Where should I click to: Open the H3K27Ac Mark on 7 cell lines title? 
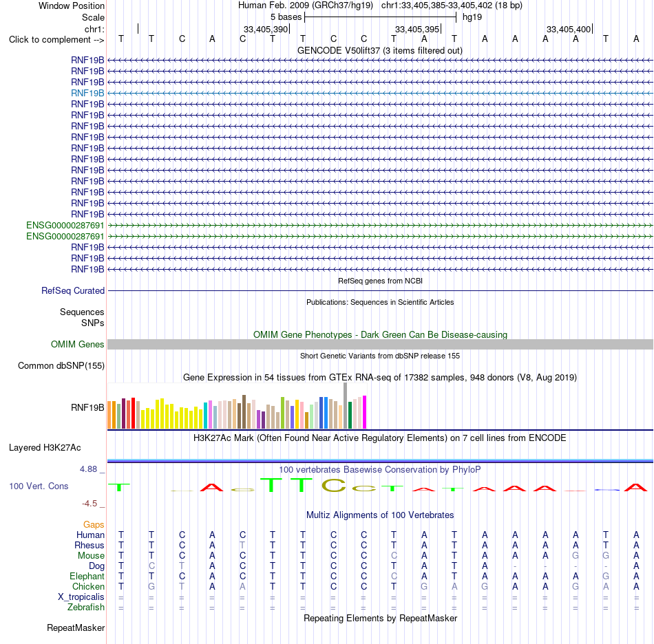(x=380, y=438)
